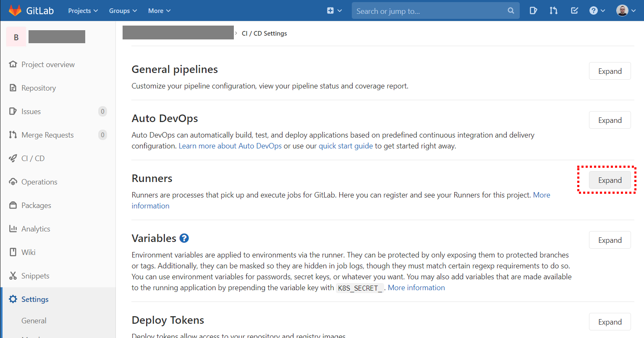Click the Issues count badge 0

click(102, 111)
